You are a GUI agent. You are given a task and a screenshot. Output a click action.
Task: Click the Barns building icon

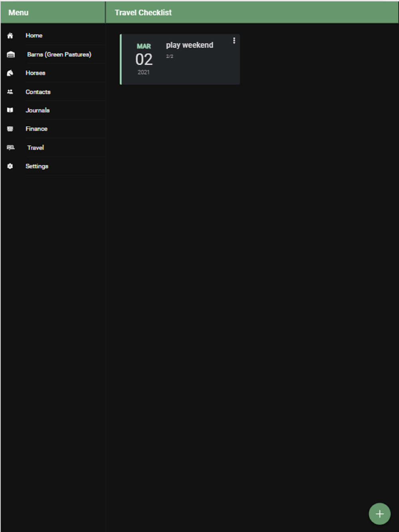[x=11, y=54]
